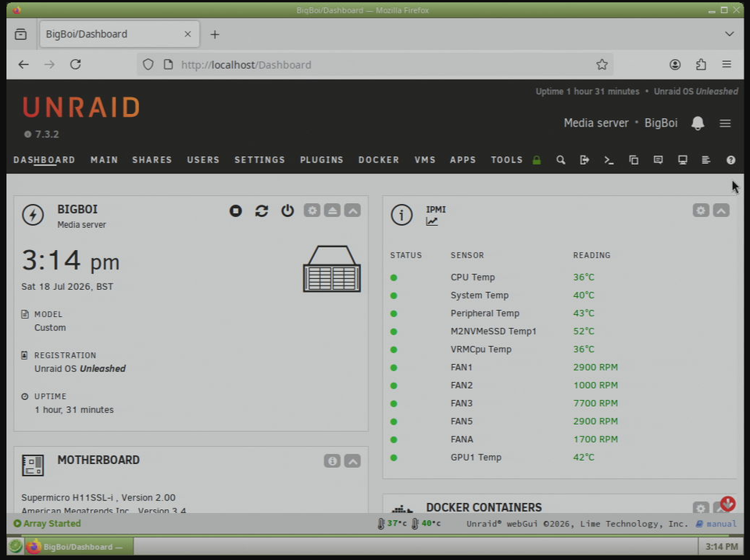The image size is (750, 560).
Task: Open a new Firefox tab
Action: 215,34
